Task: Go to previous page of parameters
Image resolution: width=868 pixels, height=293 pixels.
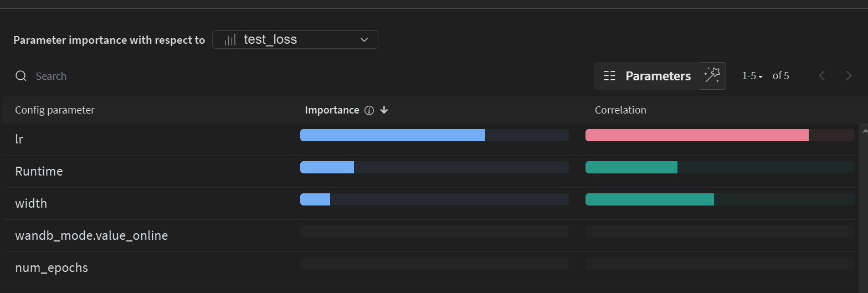Action: coord(822,76)
